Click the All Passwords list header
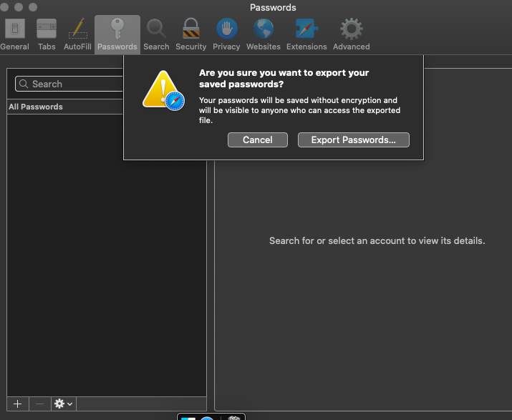Screen dimensions: 512x420 65,107
